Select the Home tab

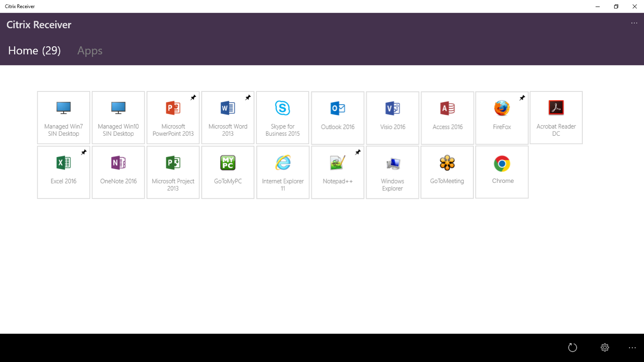(x=34, y=50)
